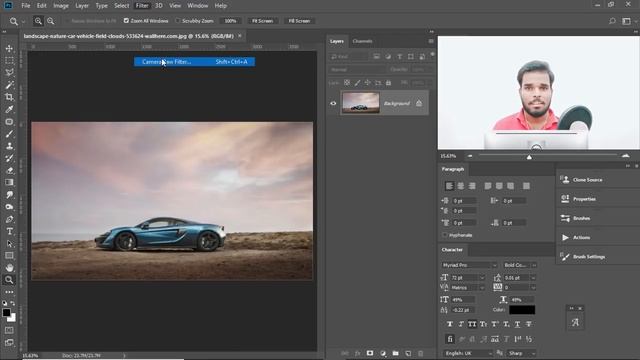640x360 pixels.
Task: Click the vertical scale 49% field
Action: click(x=463, y=300)
